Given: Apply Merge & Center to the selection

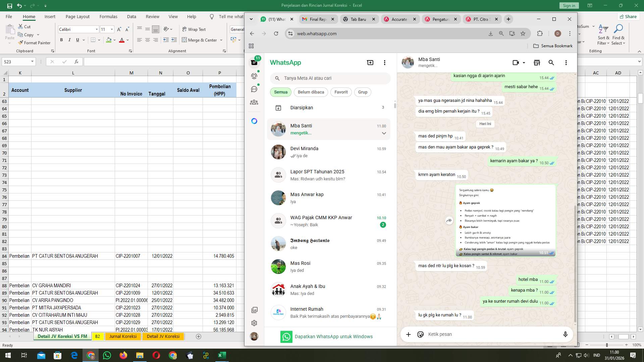Looking at the screenshot, I should click(200, 40).
